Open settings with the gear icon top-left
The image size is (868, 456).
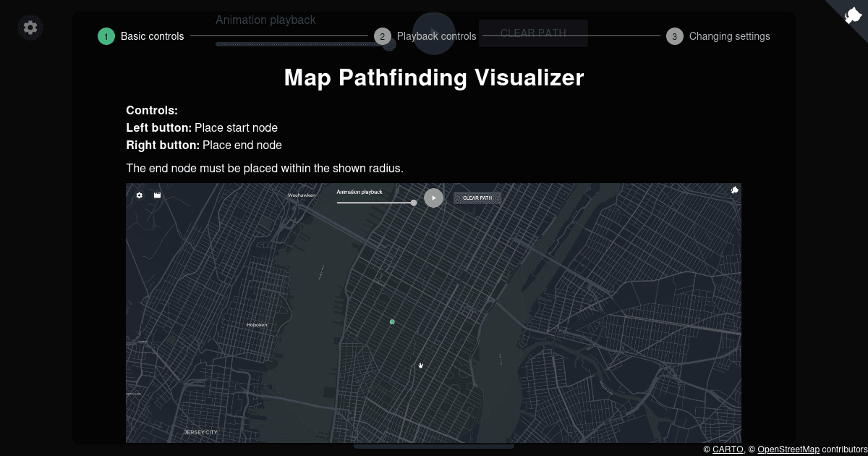(30, 27)
